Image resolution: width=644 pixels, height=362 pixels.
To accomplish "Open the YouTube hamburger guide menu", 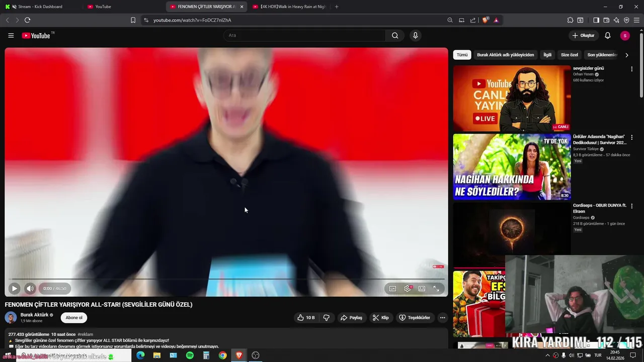I will coord(11,36).
